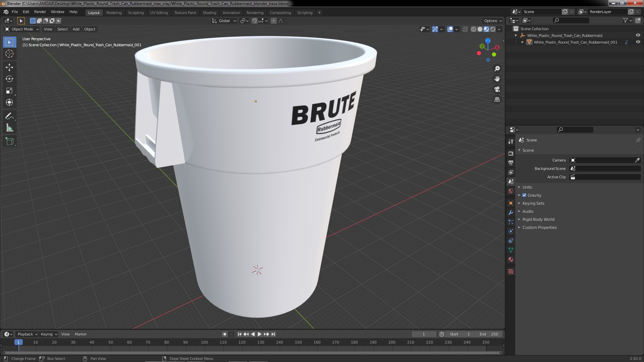Select the Cursor tool in the toolbar
Viewport: 644px width, 362px height.
pos(9,54)
